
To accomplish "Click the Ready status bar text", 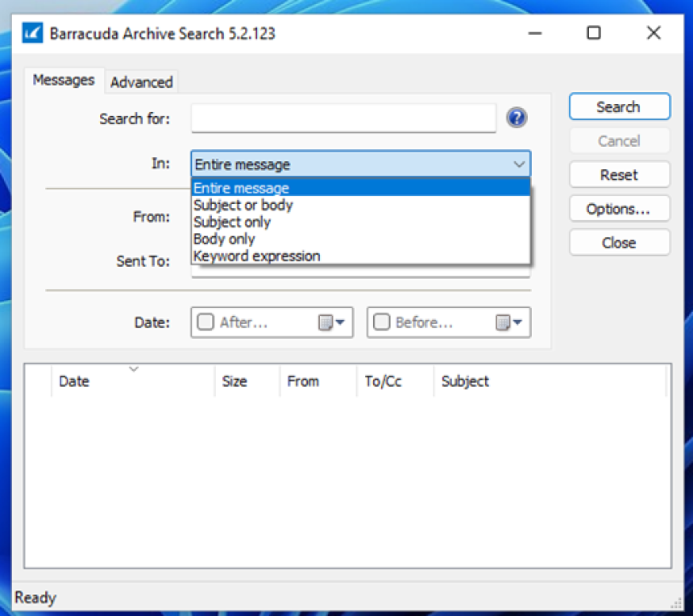I will pyautogui.click(x=35, y=597).
